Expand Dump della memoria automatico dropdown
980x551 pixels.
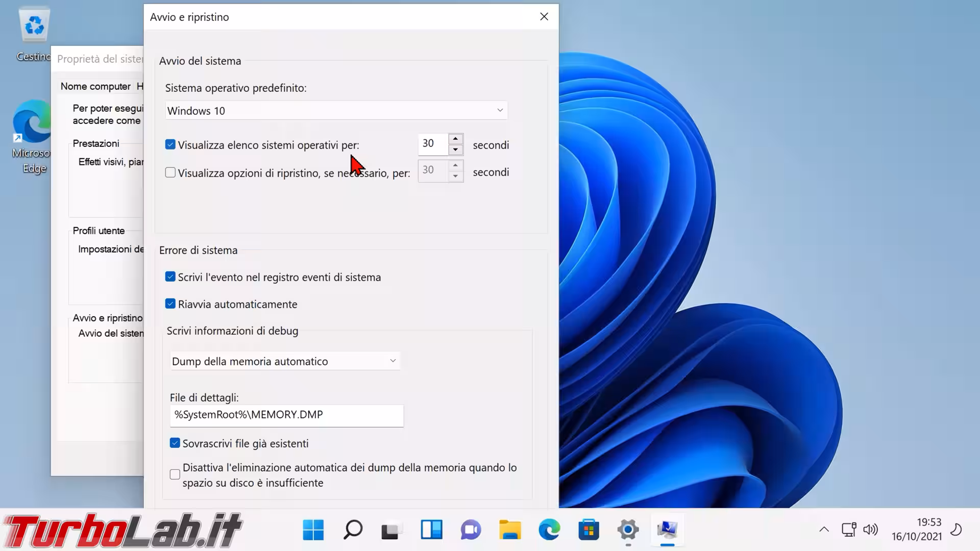[284, 361]
